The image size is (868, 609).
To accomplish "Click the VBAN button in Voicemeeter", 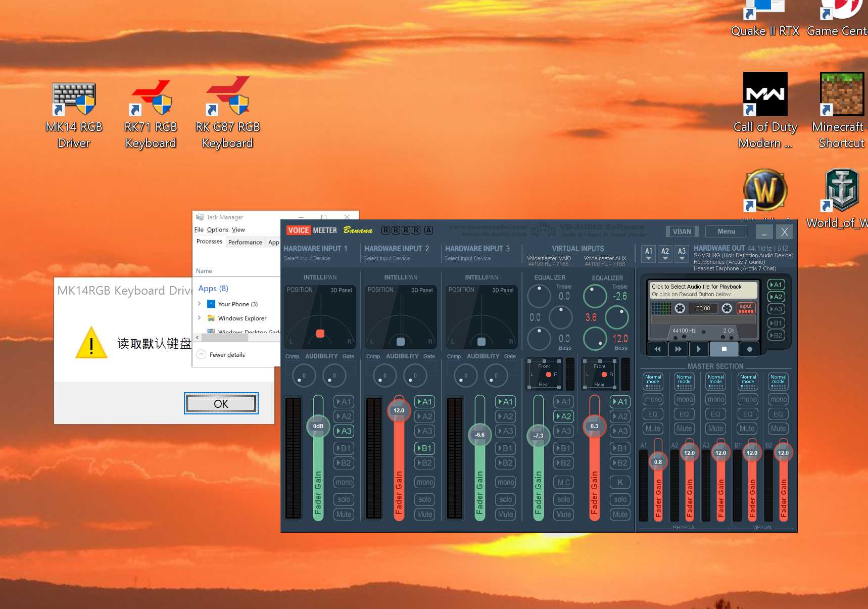I will pyautogui.click(x=682, y=231).
